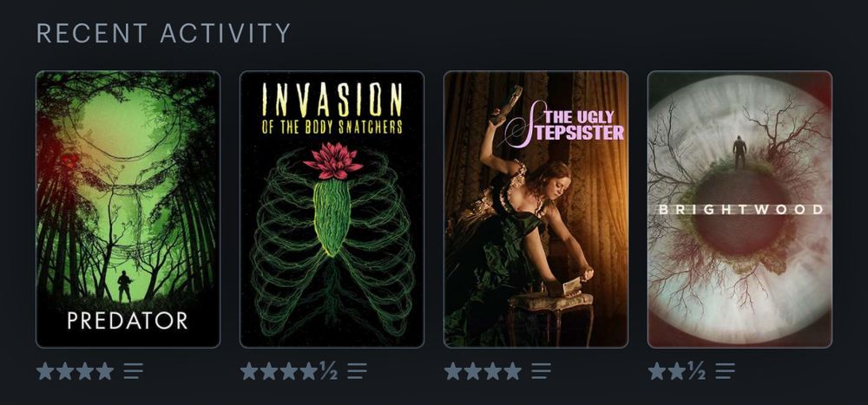Click the yellow INVASION title lettering
The width and height of the screenshot is (868, 405).
[332, 99]
